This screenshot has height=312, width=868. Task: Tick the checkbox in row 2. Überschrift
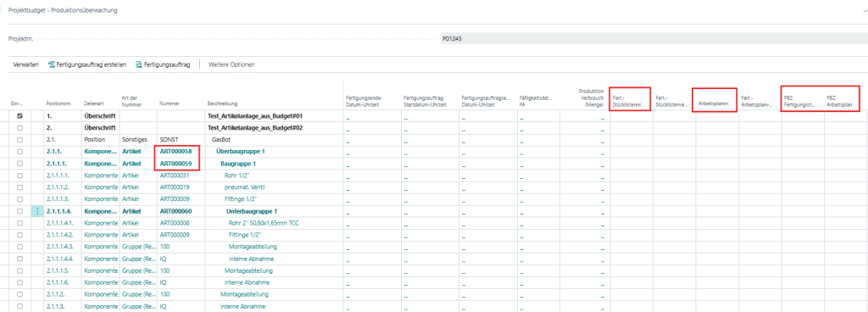tap(20, 128)
